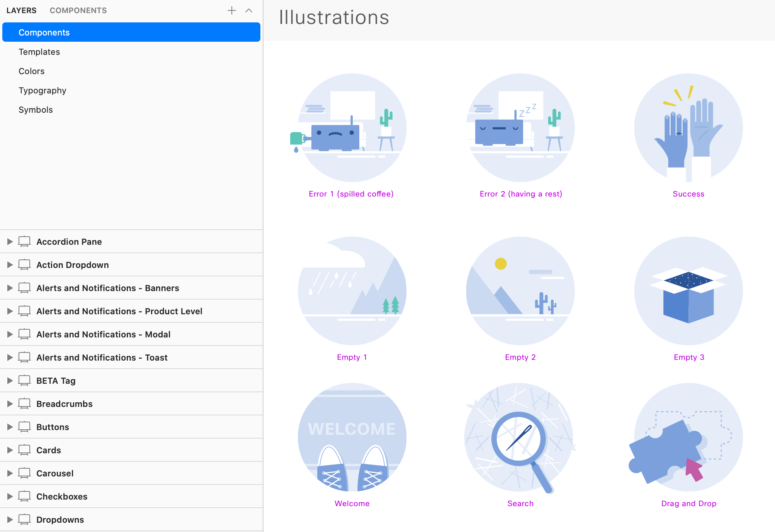This screenshot has height=532, width=775.
Task: Select the Colors page
Action: tap(32, 71)
